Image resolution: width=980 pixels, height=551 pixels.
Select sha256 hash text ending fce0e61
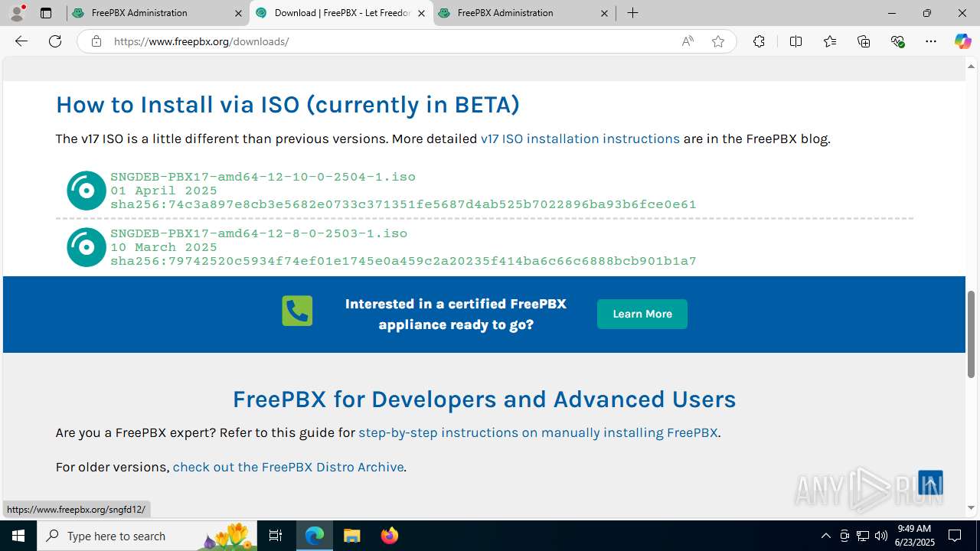pos(403,205)
